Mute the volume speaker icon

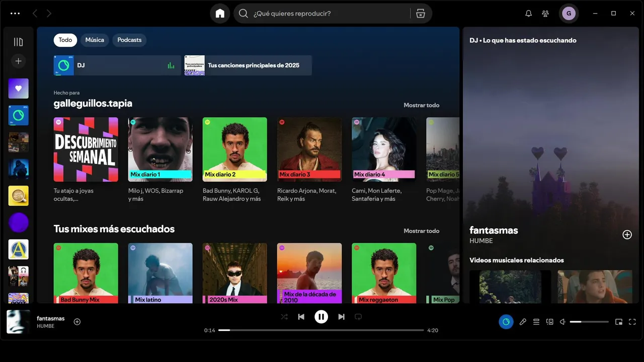coord(563,322)
